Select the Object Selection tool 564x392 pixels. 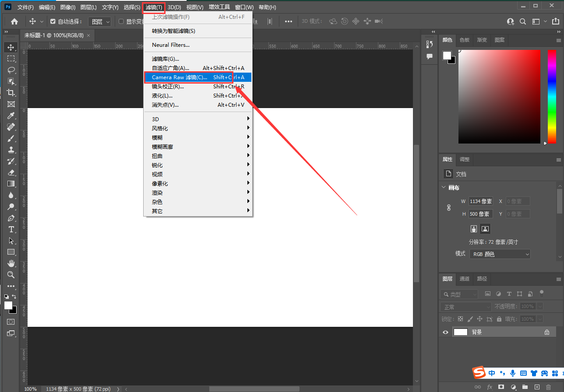point(11,81)
